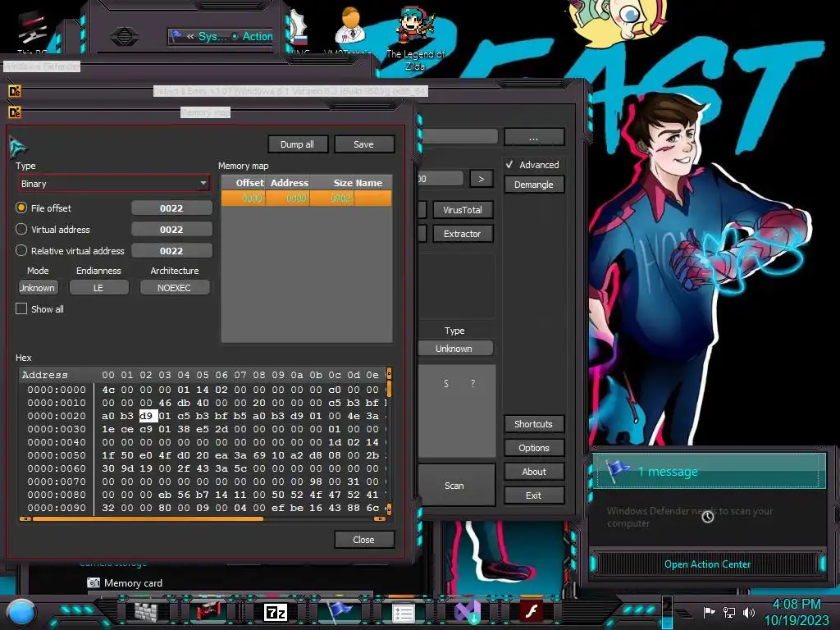Click the Scan button
840x630 pixels.
[x=454, y=486]
